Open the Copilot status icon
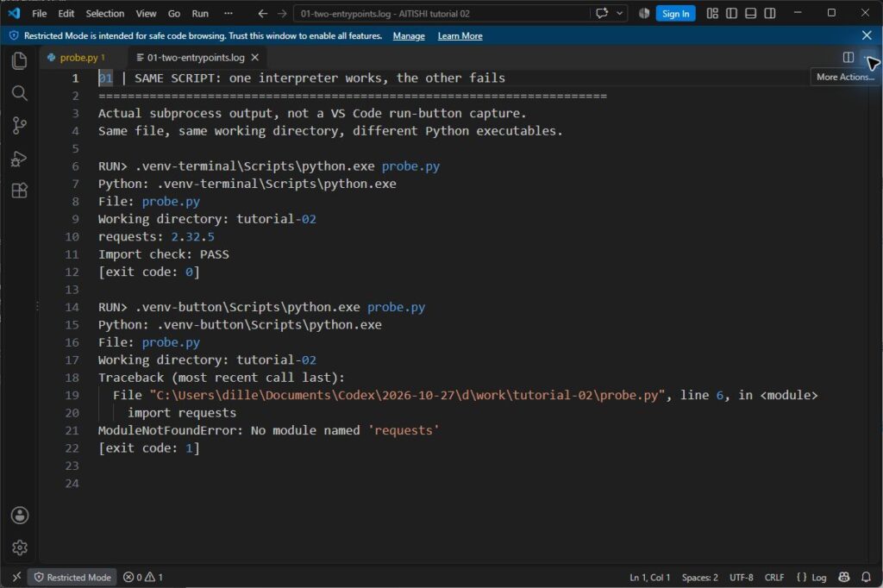 click(x=843, y=577)
